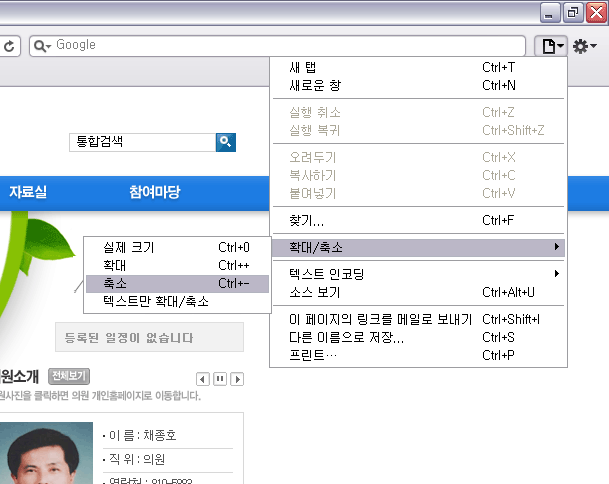Viewport: 609px width, 484px height.
Task: Select 다른 이름으로 저장... menu item
Action: 418,337
